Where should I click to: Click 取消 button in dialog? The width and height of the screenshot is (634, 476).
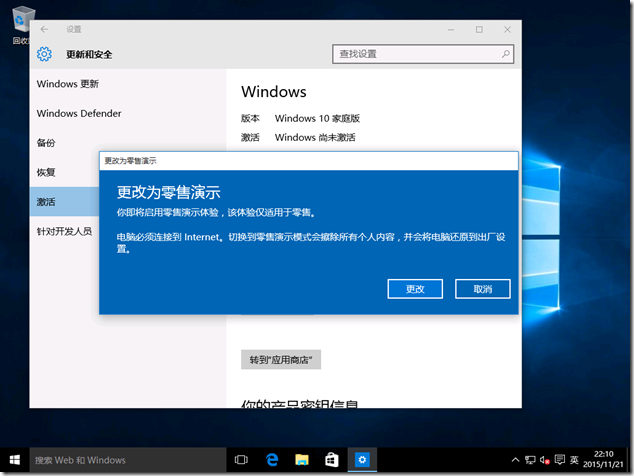click(x=483, y=289)
